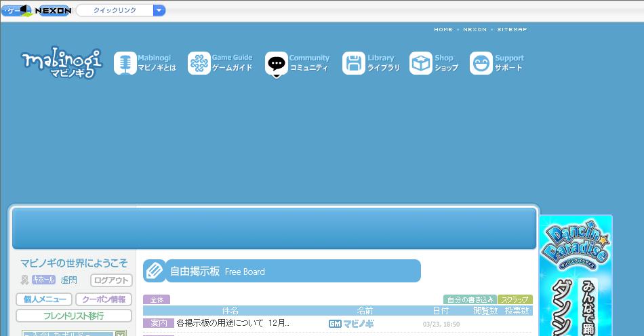The height and width of the screenshot is (336, 644).
Task: Click the マビノギの世界にようこそ heading
Action: [x=74, y=263]
